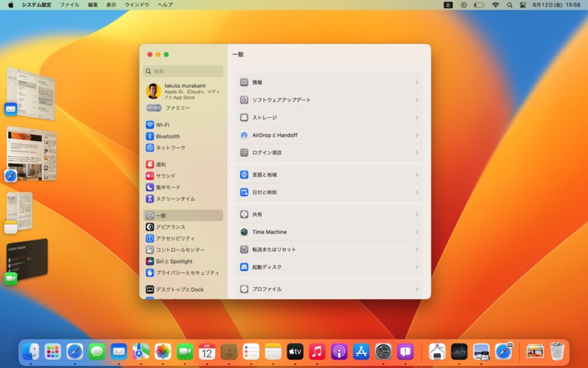
Task: Open 集中モード (Focus) settings
Action: pos(168,187)
